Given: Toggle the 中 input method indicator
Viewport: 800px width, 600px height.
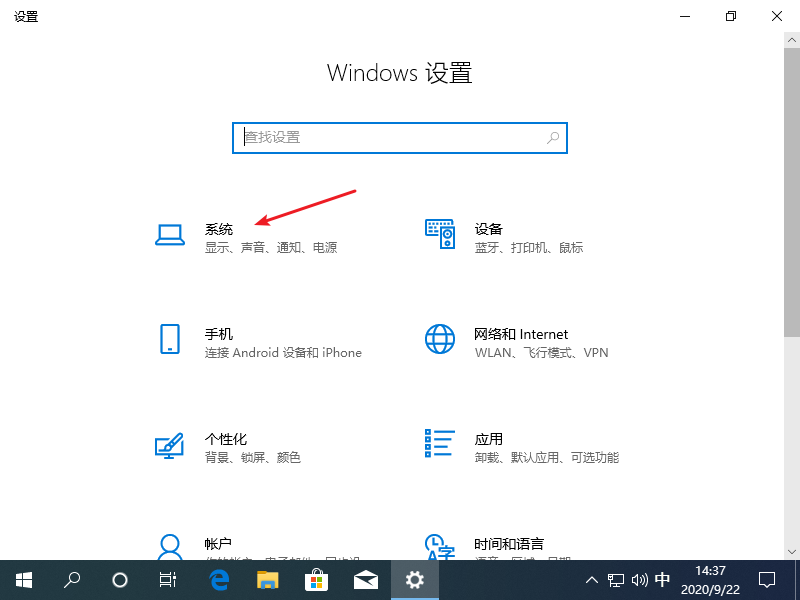Looking at the screenshot, I should pyautogui.click(x=663, y=580).
